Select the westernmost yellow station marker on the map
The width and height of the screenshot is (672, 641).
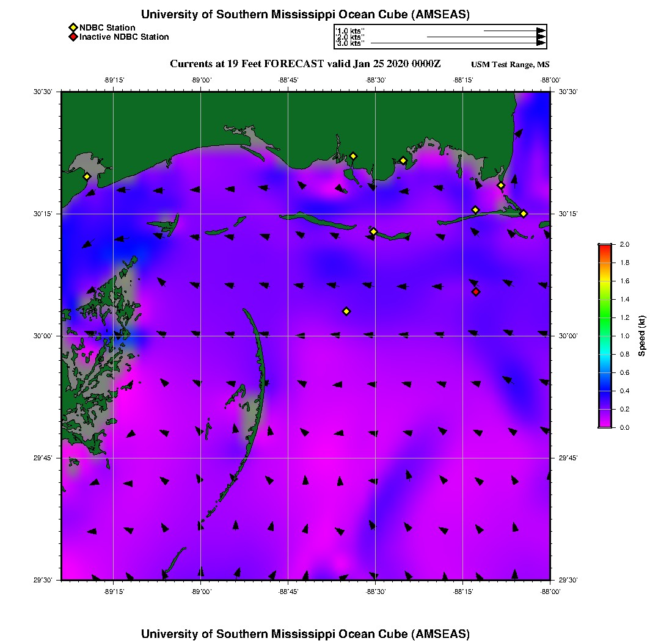(87, 176)
